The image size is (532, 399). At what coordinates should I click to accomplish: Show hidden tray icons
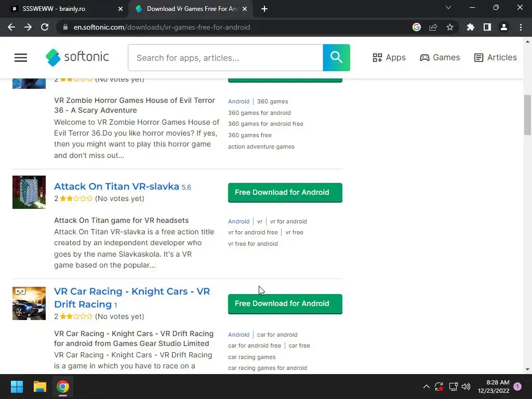[427, 387]
